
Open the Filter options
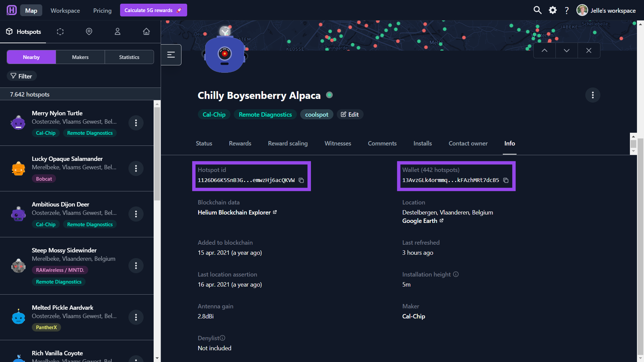click(x=21, y=76)
